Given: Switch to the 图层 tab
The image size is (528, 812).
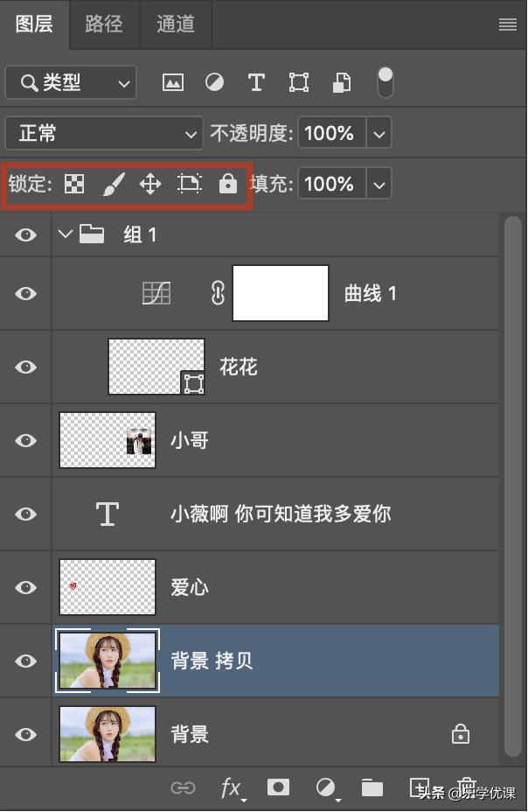Looking at the screenshot, I should 34,24.
